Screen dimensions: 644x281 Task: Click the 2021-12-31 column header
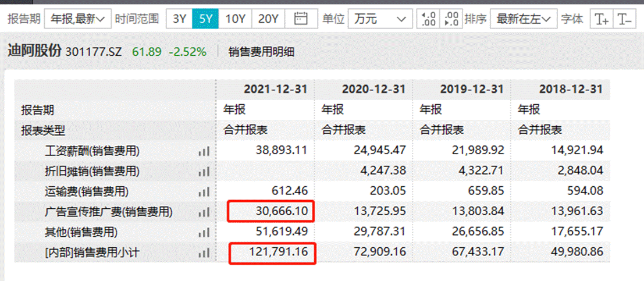(275, 90)
